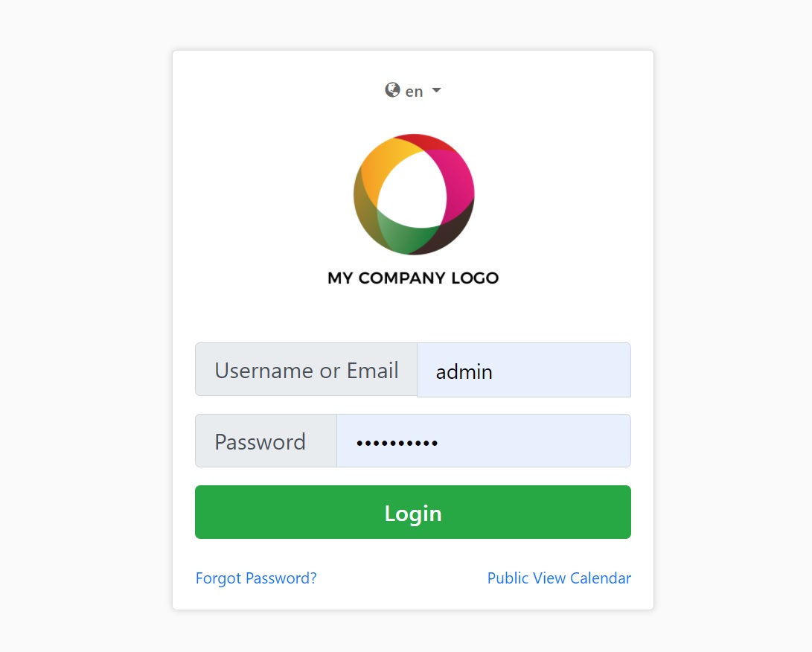Click the pink segment of the logo
This screenshot has width=812, height=652.
(455, 179)
